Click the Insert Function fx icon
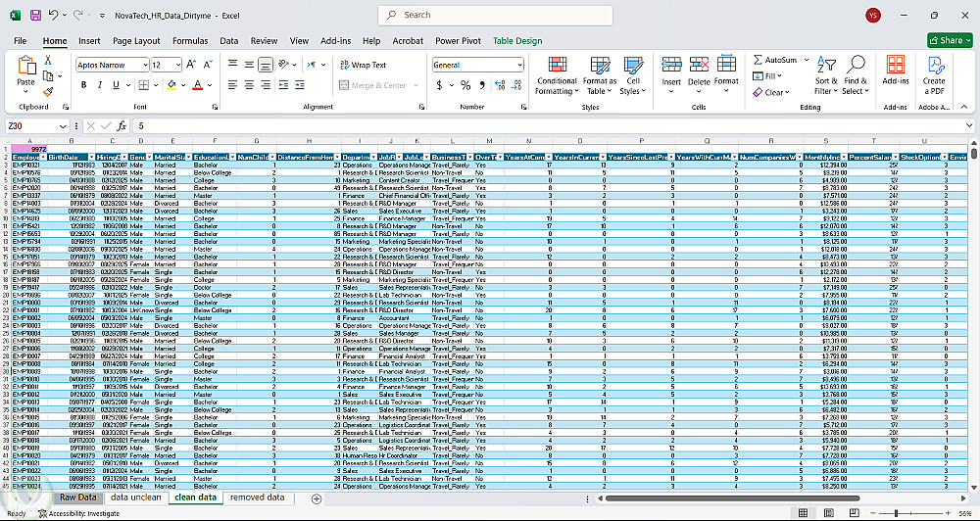 tap(122, 126)
